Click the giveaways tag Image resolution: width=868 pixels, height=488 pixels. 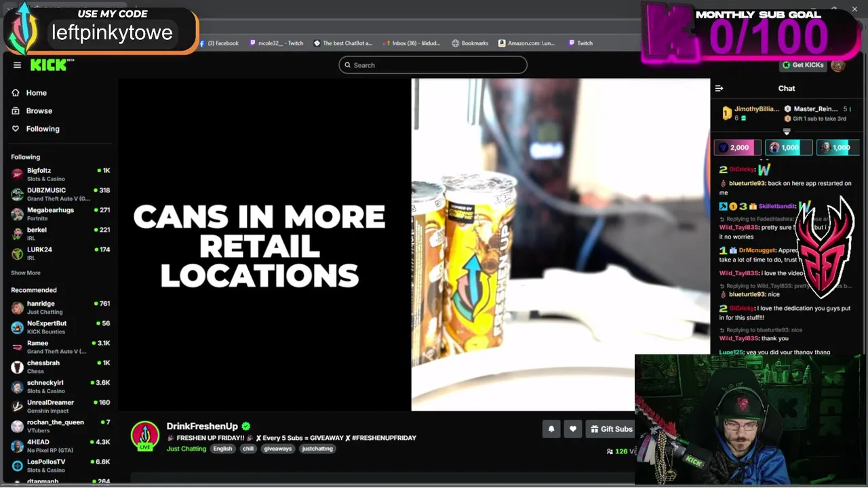pyautogui.click(x=278, y=449)
